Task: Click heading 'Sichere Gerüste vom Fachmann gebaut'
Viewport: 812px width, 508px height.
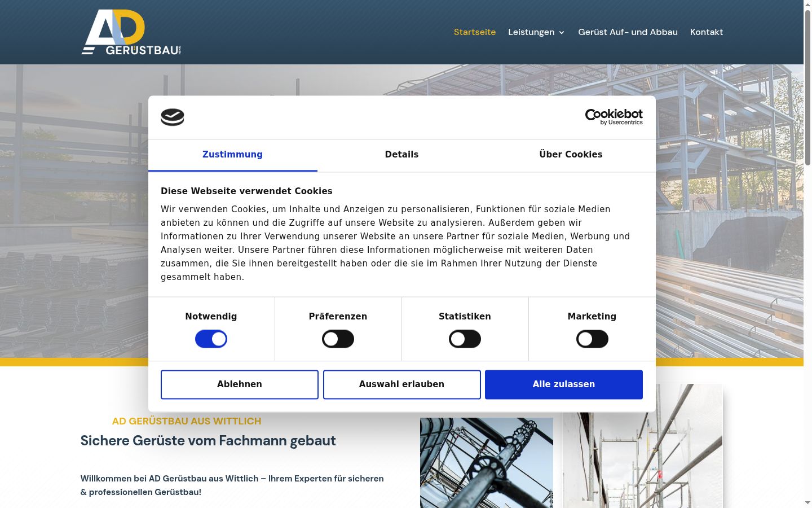Action: click(208, 441)
